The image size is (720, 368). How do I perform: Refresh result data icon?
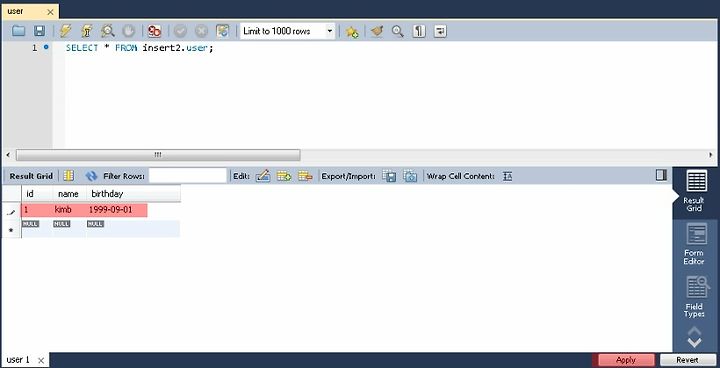tap(91, 176)
